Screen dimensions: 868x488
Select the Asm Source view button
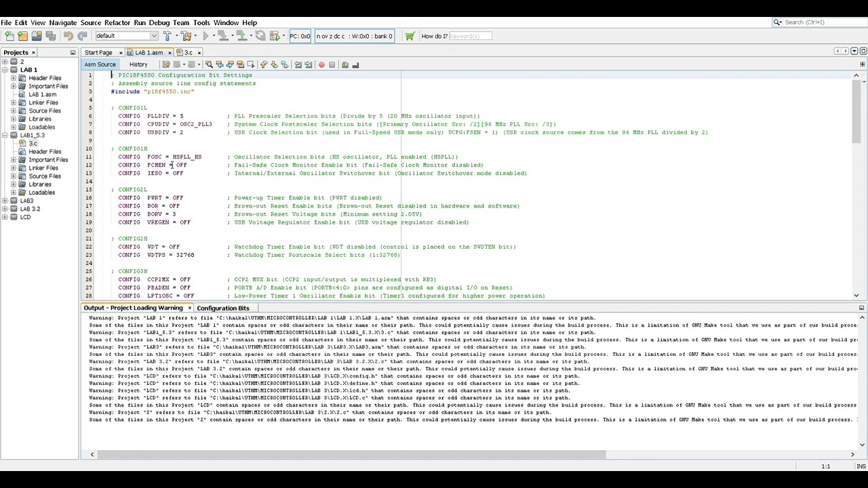pyautogui.click(x=100, y=64)
